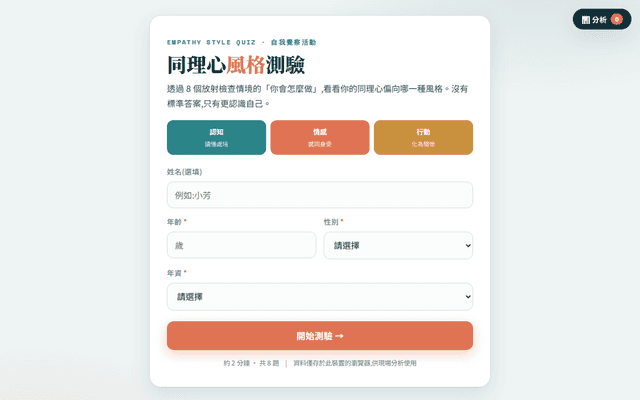Open the 分析 panel button
This screenshot has width=640, height=400.
(x=602, y=19)
